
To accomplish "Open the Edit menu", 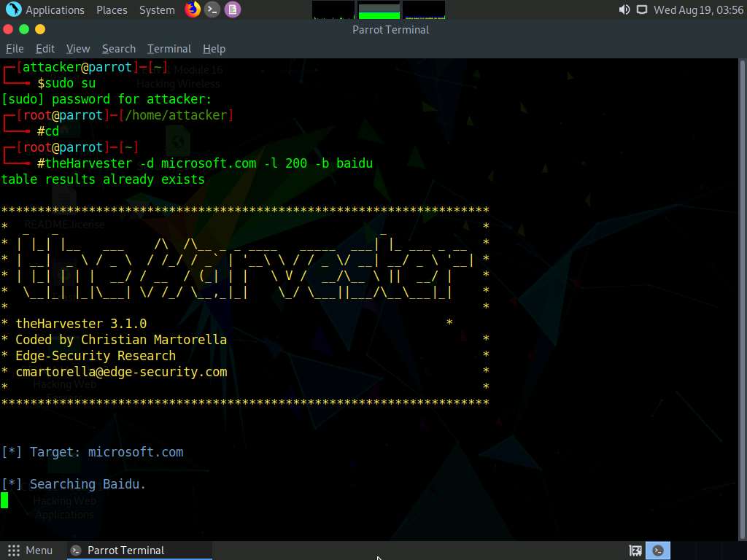I will 45,49.
